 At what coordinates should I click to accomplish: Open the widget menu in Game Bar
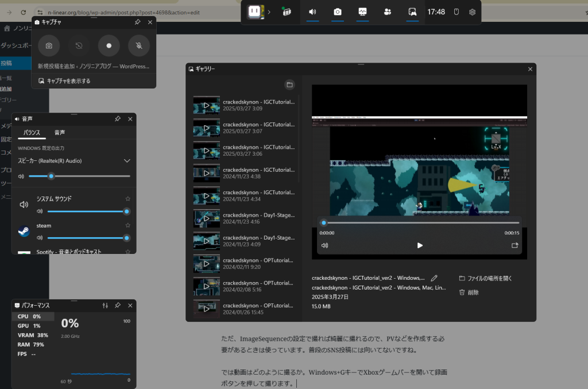click(x=287, y=12)
